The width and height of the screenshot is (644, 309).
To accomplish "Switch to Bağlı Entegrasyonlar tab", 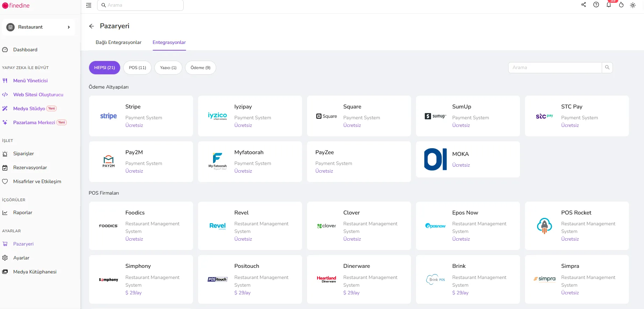I will [x=118, y=43].
